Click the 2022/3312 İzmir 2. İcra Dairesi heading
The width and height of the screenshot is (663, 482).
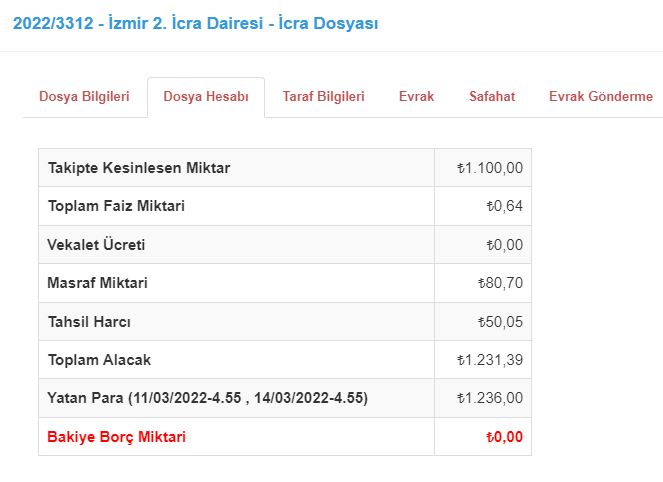[x=195, y=23]
